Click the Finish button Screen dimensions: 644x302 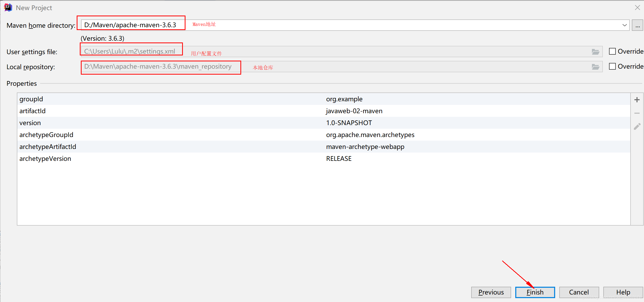tap(535, 292)
